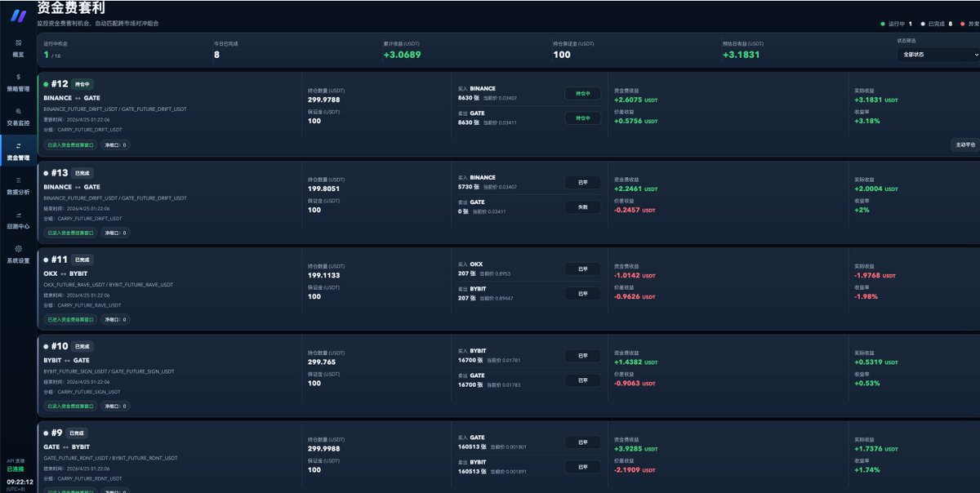
Task: Click 实际收益 -1.9768 USDT on #11
Action: tap(875, 275)
